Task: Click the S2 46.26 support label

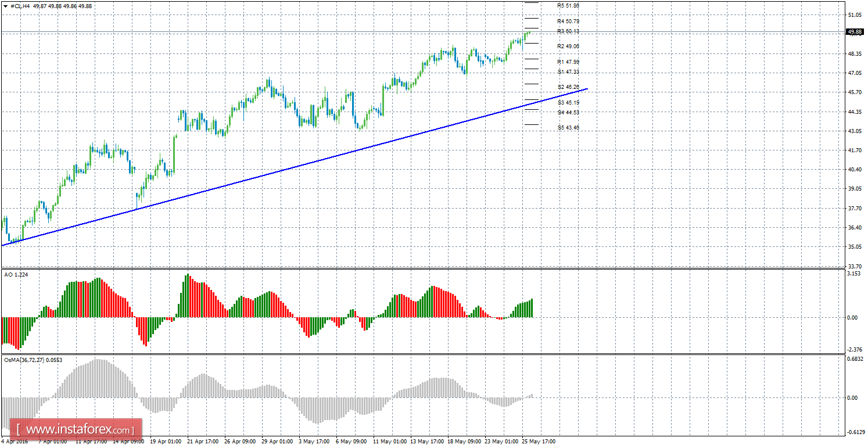Action: tap(568, 87)
